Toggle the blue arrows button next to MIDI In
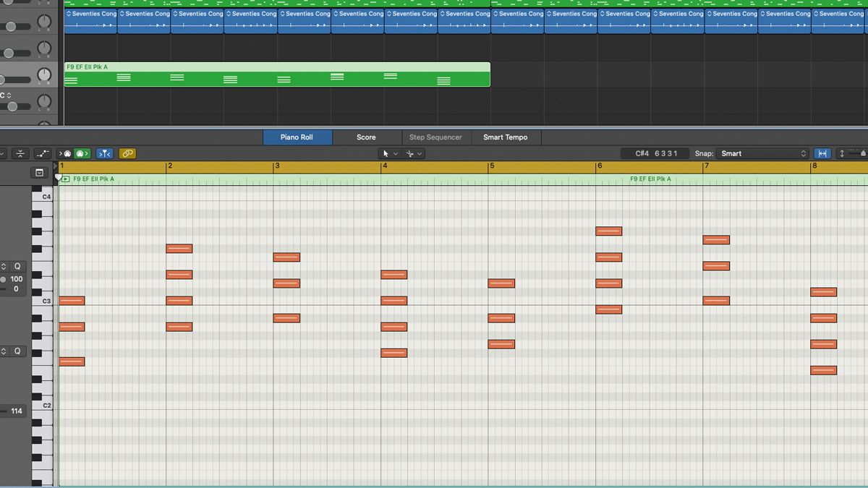This screenshot has height=488, width=868. 105,153
